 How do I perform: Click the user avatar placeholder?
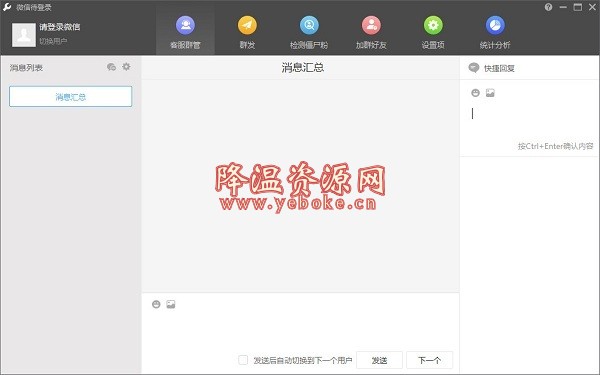click(24, 35)
